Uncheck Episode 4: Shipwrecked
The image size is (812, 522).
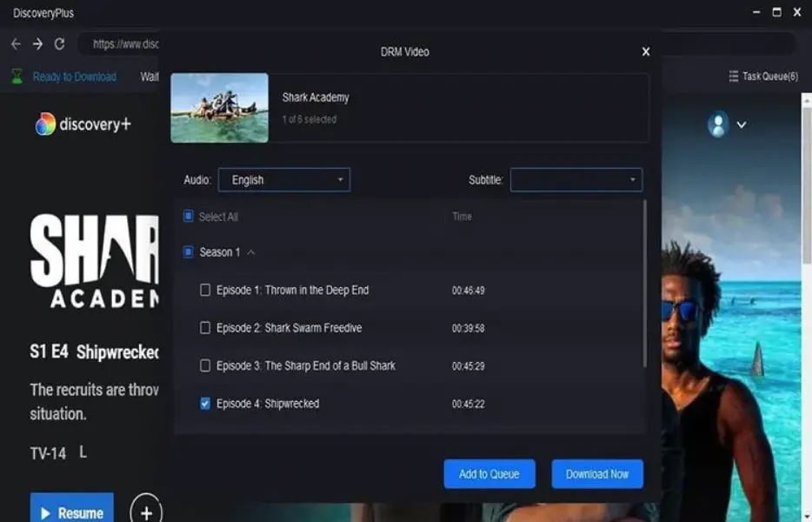point(205,404)
